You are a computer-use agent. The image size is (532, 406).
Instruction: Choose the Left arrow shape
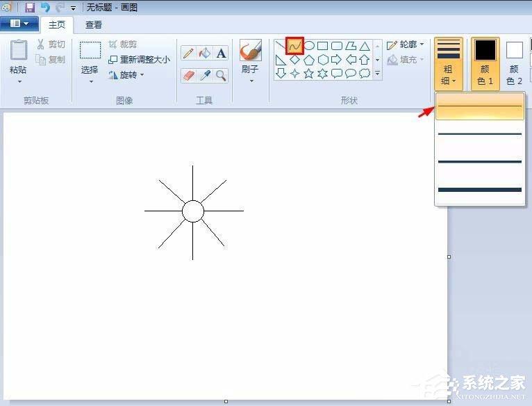pyautogui.click(x=351, y=60)
